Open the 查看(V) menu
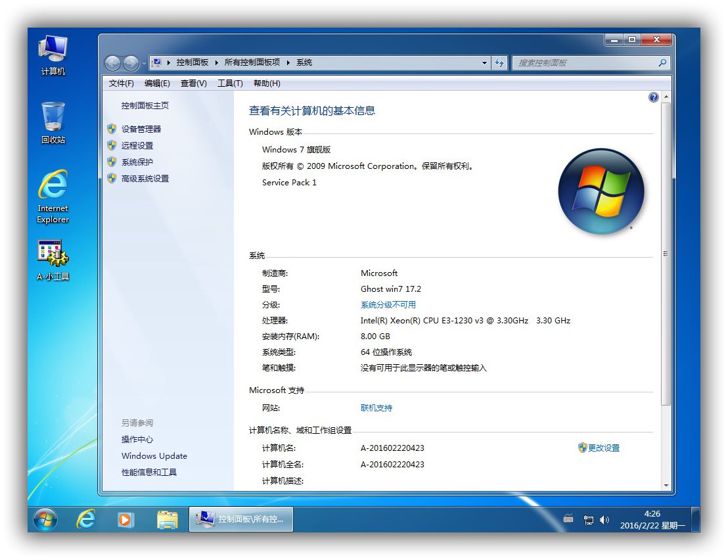 (x=194, y=83)
